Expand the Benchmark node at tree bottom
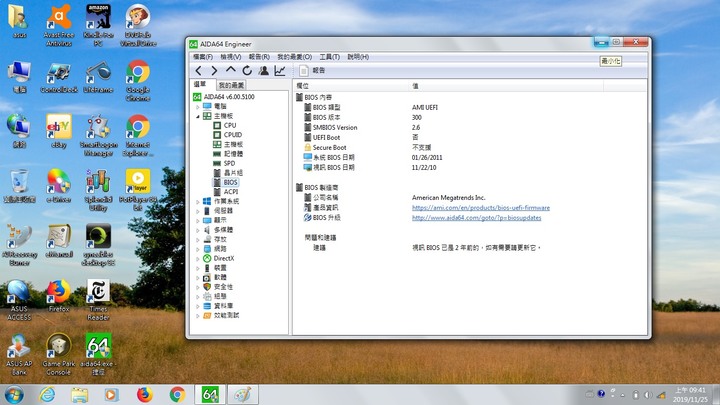This screenshot has height=405, width=720. pos(198,315)
